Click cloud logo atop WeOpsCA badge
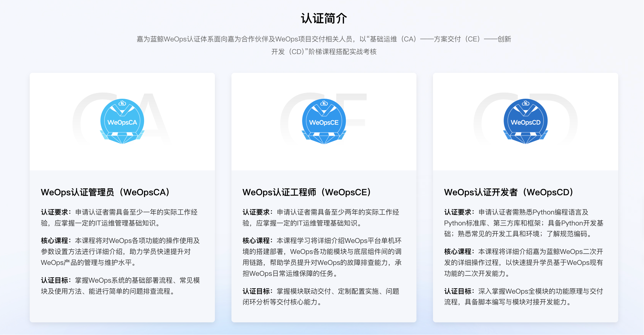 pyautogui.click(x=122, y=103)
